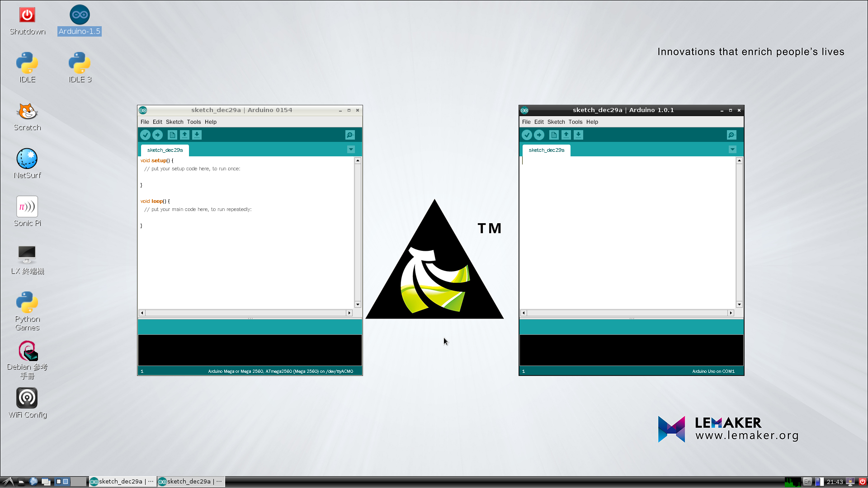Open Serial Monitor in the Arduino 0154 window
Image resolution: width=868 pixels, height=488 pixels.
click(350, 135)
